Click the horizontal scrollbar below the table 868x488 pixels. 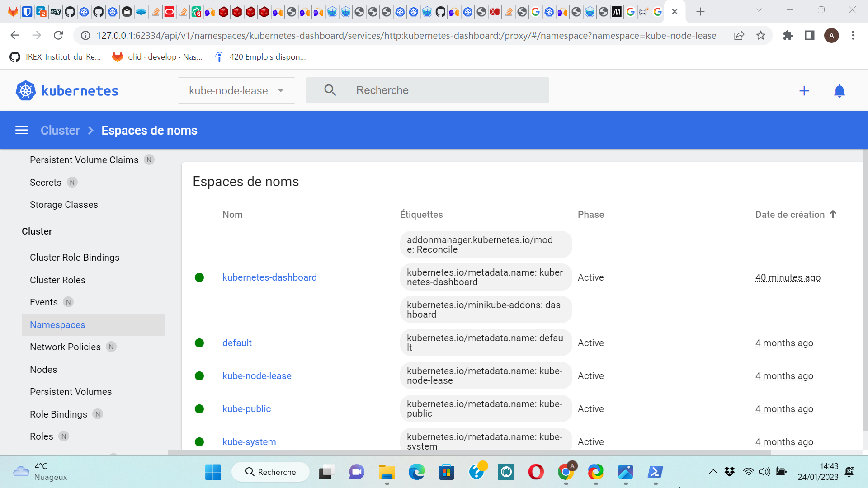pos(469,453)
